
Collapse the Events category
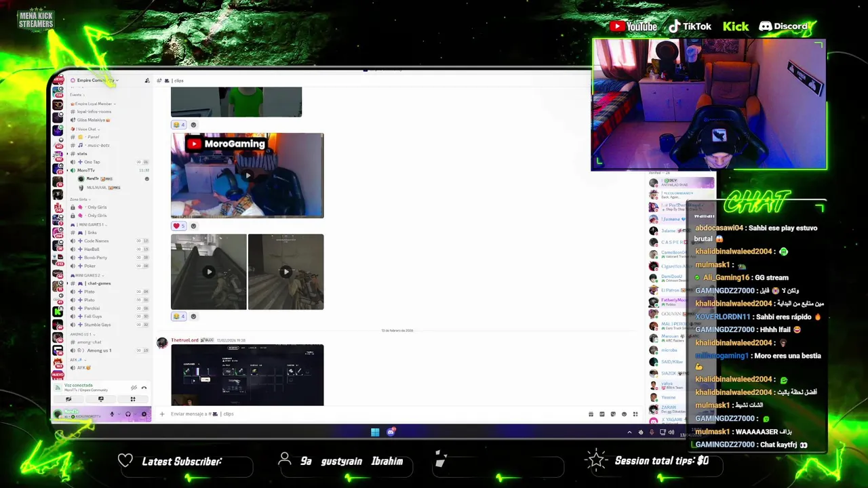pos(77,95)
